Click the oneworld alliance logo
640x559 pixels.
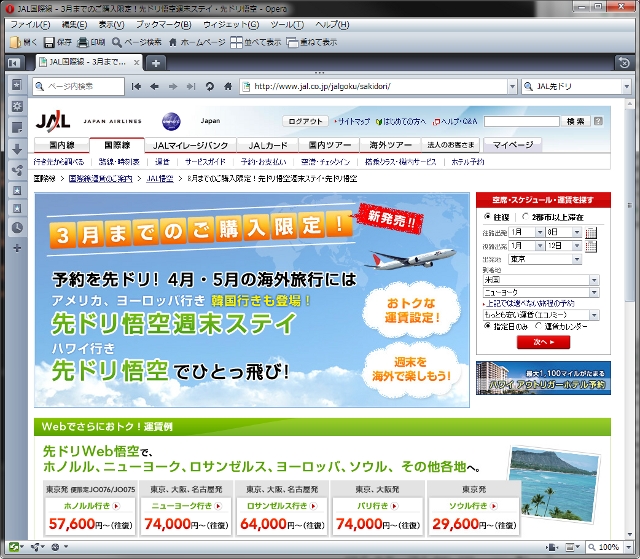tap(171, 121)
